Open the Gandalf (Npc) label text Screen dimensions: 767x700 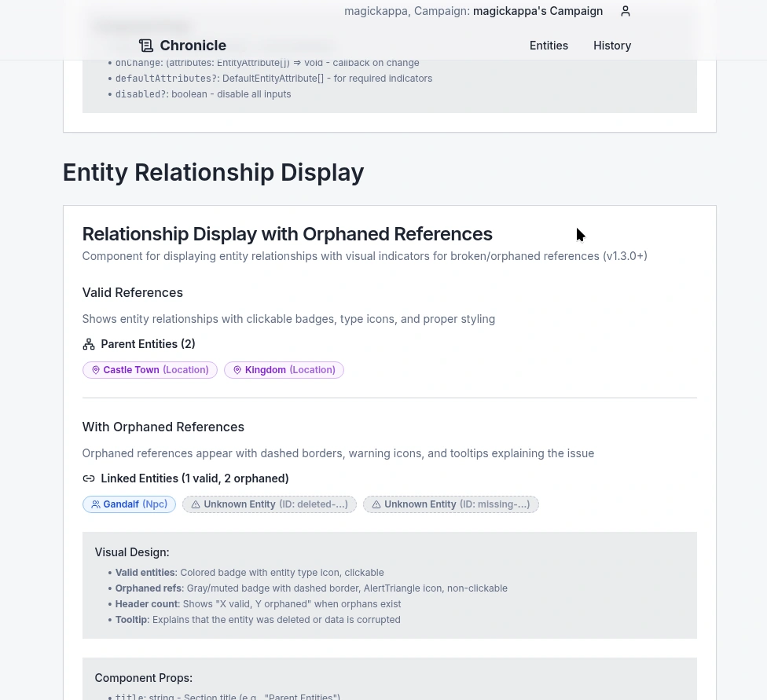coord(135,504)
